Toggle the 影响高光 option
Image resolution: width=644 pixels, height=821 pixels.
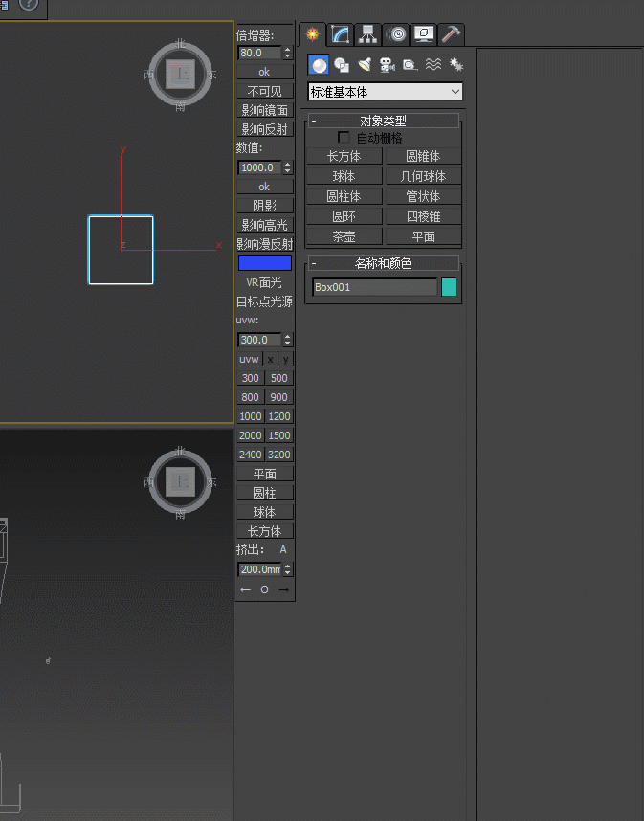tap(264, 225)
